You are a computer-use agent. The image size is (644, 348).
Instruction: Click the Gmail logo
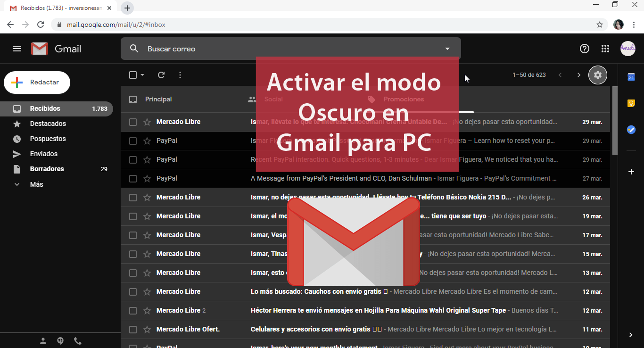tap(56, 49)
